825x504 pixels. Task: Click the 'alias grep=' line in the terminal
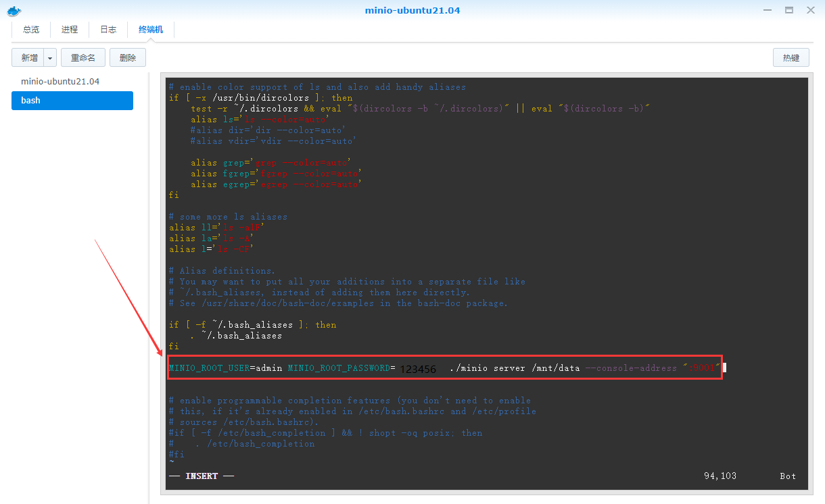pos(271,163)
